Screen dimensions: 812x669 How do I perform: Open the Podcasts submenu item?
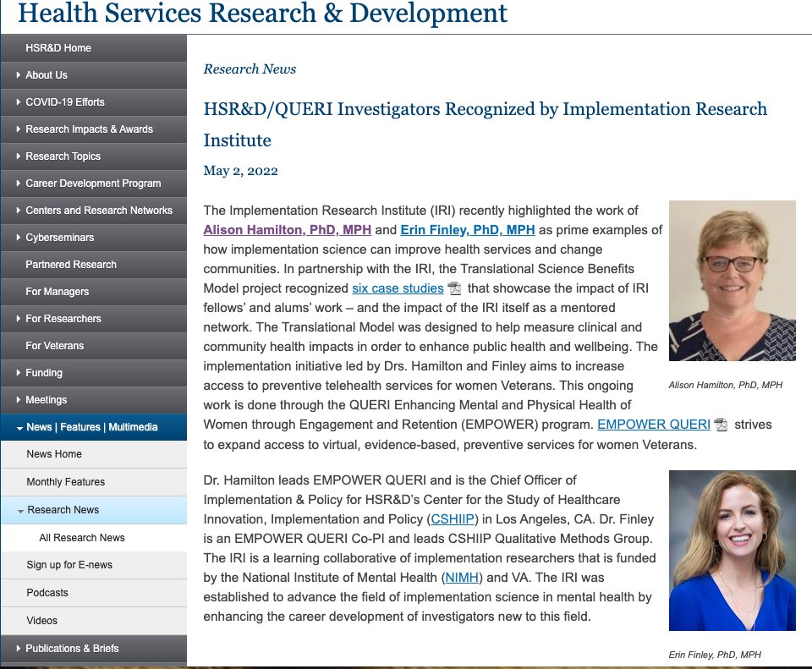(x=94, y=593)
